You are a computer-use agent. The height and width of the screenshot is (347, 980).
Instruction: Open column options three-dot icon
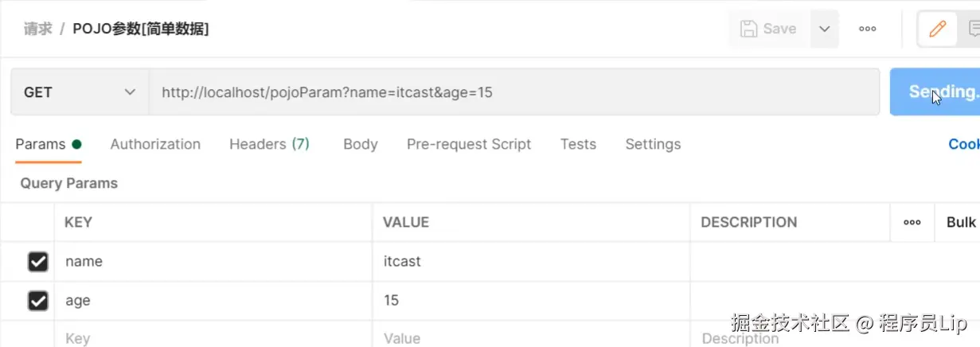point(912,223)
